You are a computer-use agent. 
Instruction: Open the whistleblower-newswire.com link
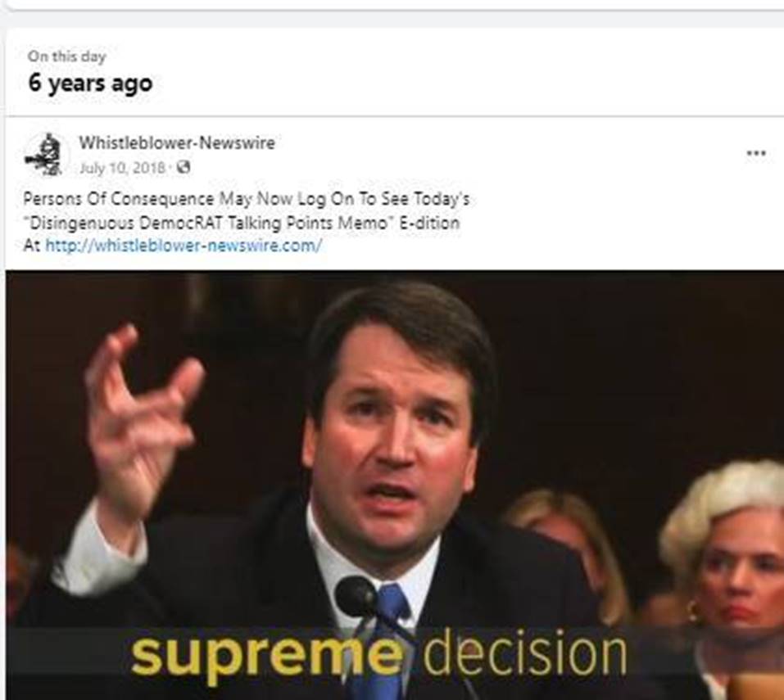(x=184, y=245)
